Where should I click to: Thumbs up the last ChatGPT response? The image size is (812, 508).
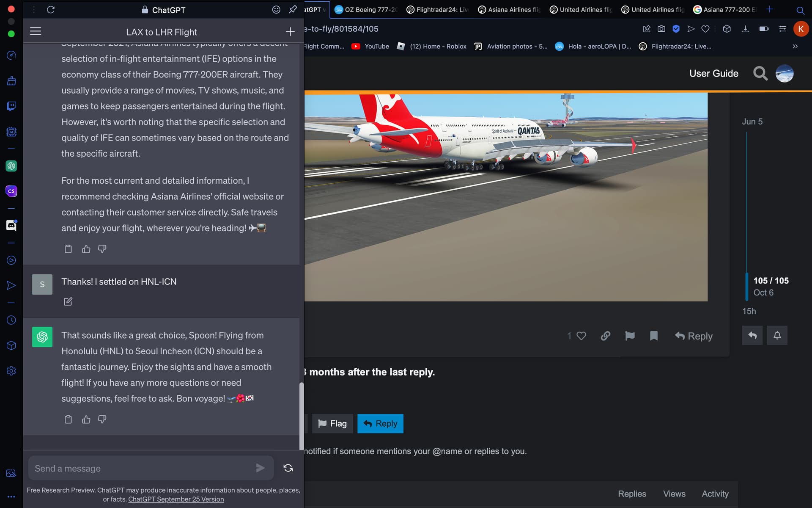point(86,420)
